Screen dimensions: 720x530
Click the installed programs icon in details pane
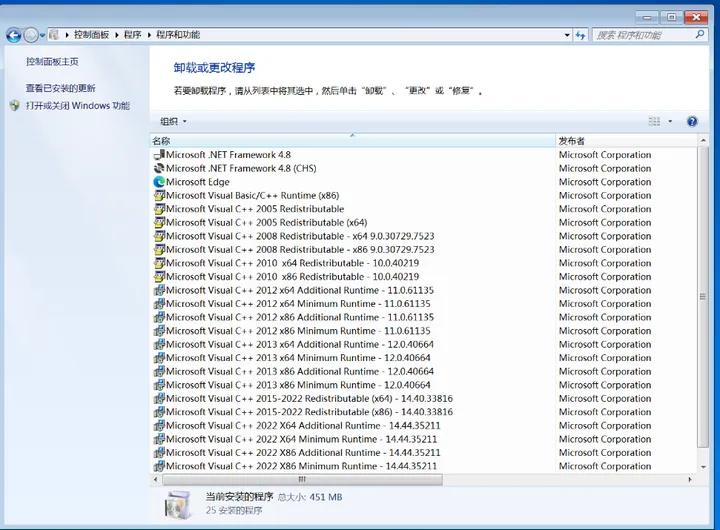click(x=178, y=504)
